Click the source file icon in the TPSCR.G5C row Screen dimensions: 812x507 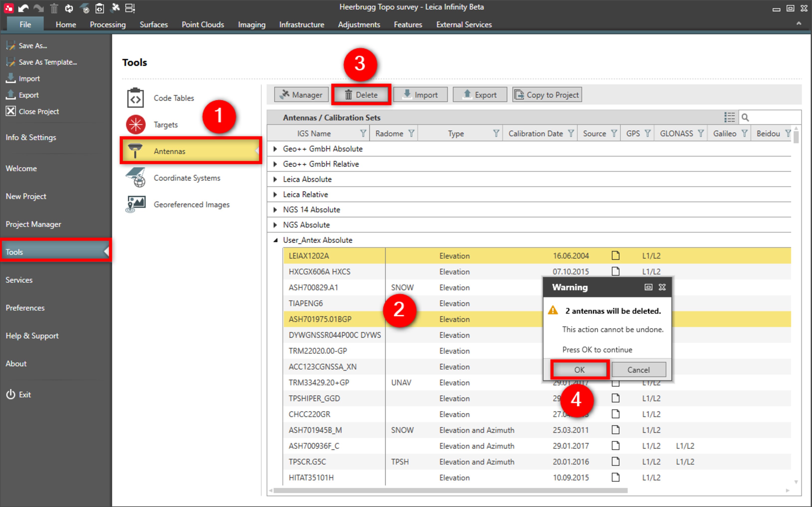click(x=615, y=461)
